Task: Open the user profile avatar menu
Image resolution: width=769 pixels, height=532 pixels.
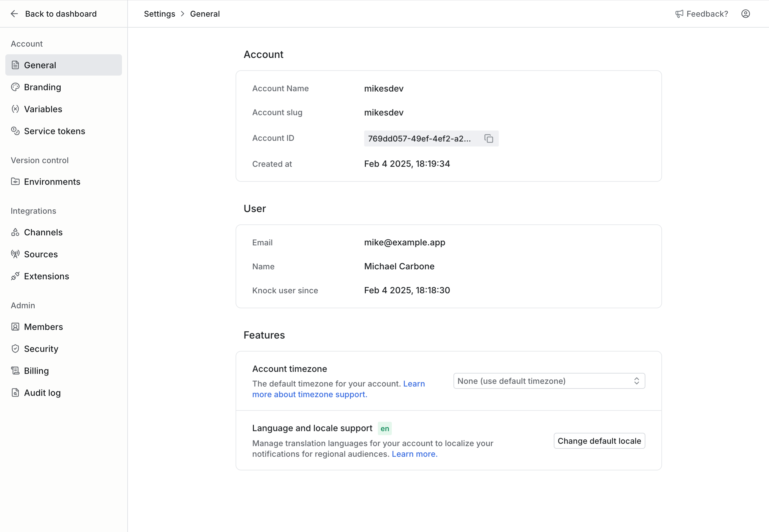Action: [745, 14]
